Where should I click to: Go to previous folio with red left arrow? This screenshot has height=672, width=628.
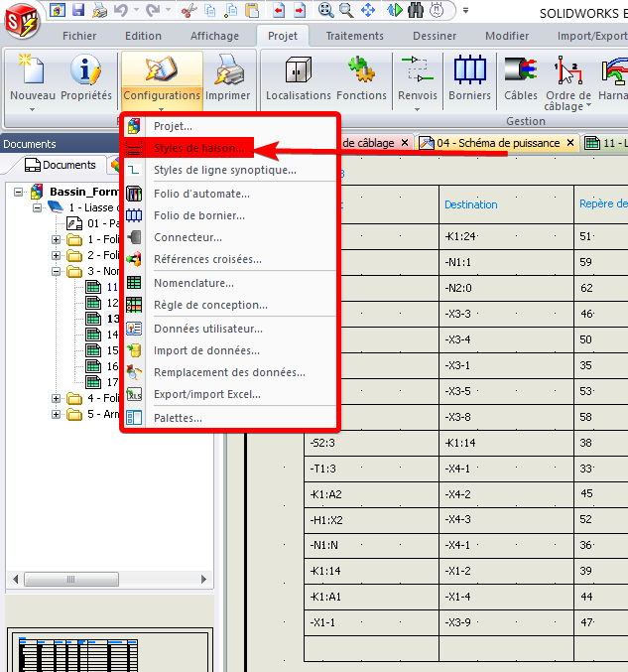(x=279, y=9)
